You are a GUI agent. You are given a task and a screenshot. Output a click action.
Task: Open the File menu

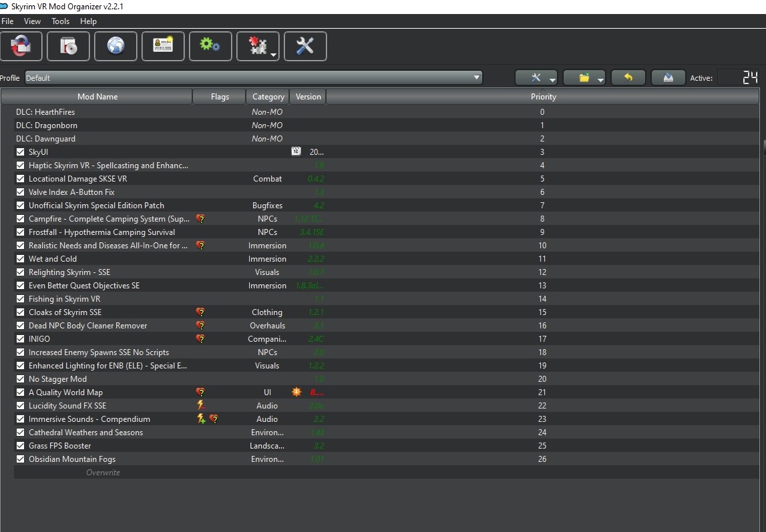(7, 21)
